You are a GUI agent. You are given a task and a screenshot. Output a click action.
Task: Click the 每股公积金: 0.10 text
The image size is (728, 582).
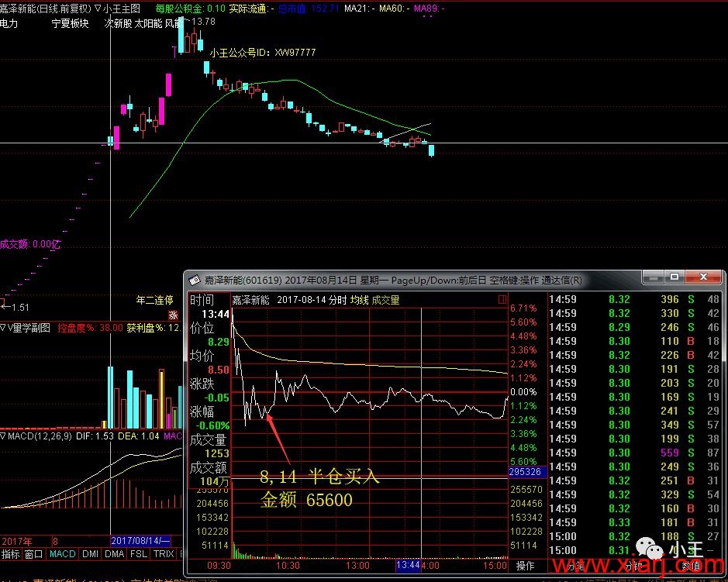click(191, 9)
